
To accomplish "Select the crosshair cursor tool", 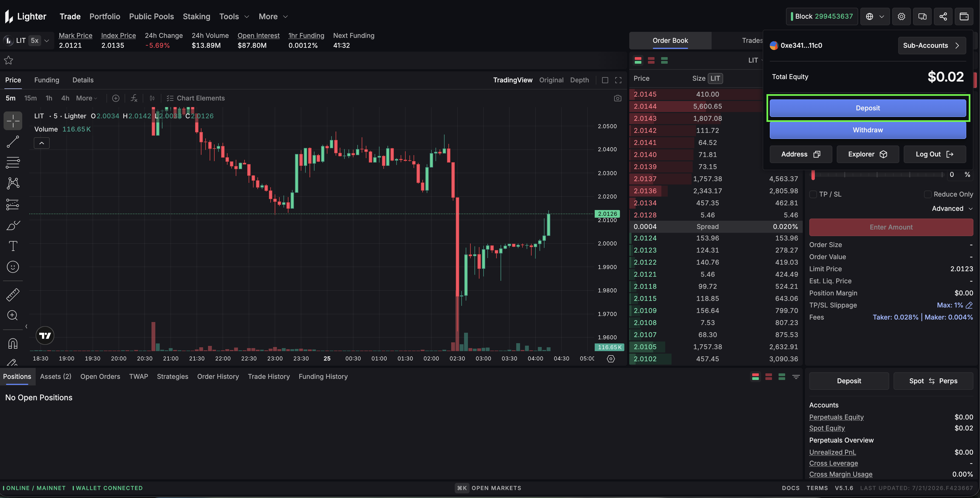I will coord(13,121).
